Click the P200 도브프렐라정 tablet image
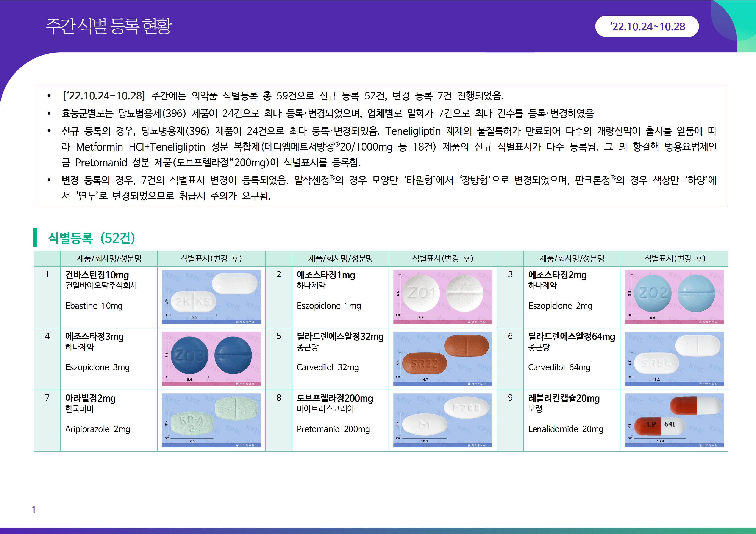 pos(442,420)
